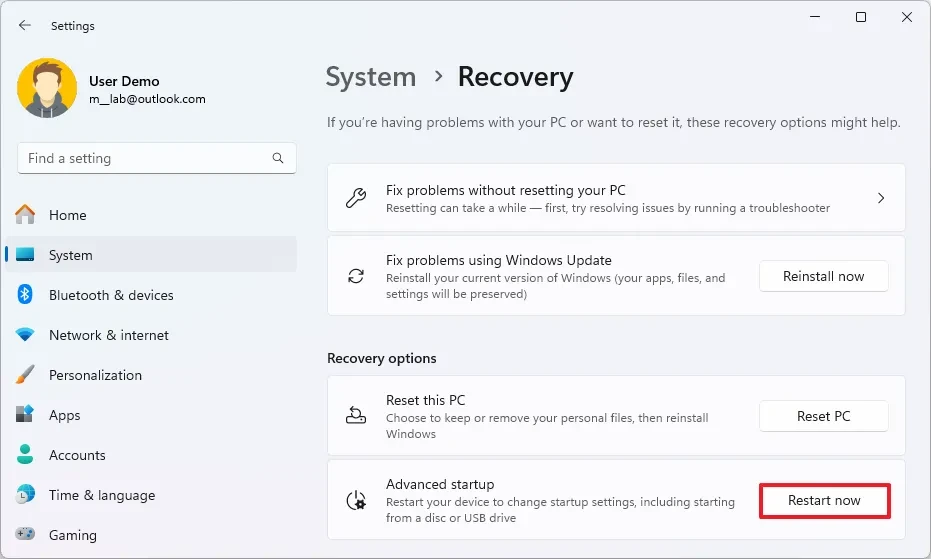Screen dimensions: 931x559
Task: Click Fix problems using Windows Update title
Action: pyautogui.click(x=499, y=260)
